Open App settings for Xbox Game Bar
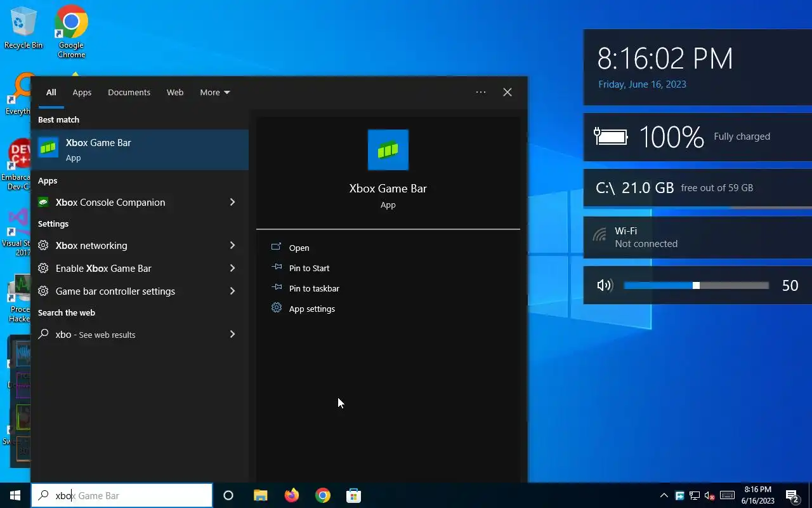This screenshot has height=508, width=812. (311, 309)
